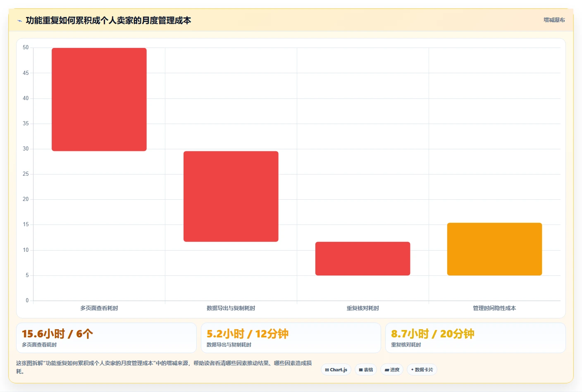
Task: Click the 8.7小时 / 20分钟 stat card
Action: click(475, 338)
